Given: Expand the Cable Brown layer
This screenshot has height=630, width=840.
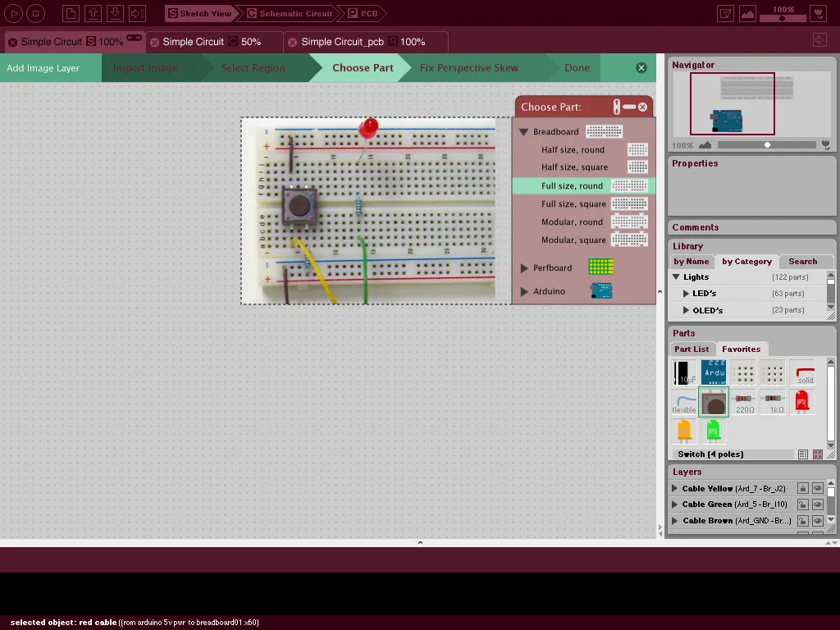Looking at the screenshot, I should pos(675,521).
